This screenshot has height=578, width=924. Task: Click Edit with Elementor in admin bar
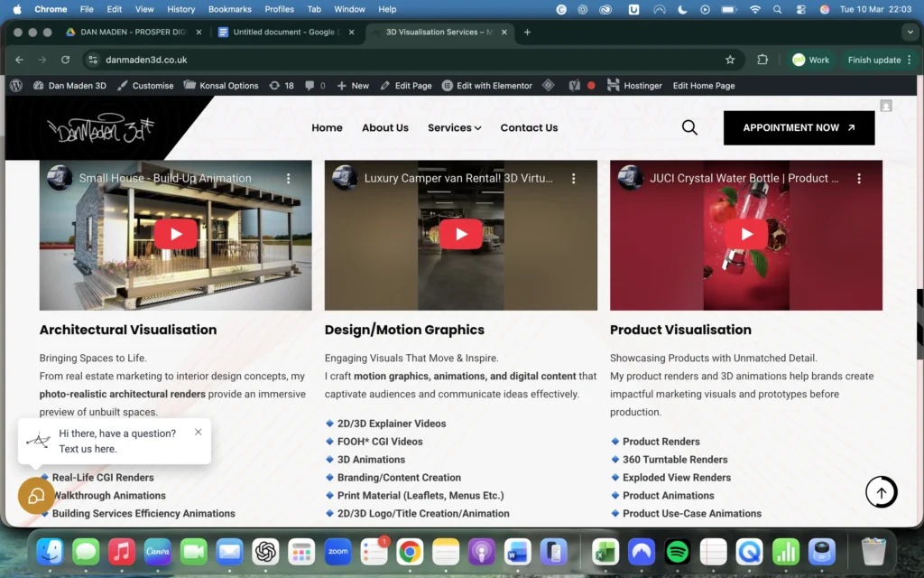click(x=486, y=86)
